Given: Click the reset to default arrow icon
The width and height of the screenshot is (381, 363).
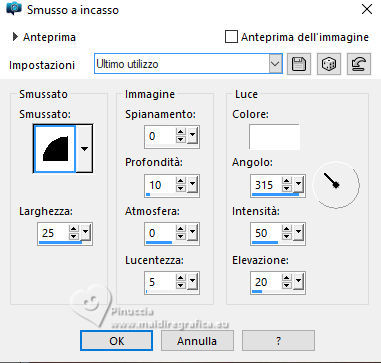Looking at the screenshot, I should [x=359, y=64].
